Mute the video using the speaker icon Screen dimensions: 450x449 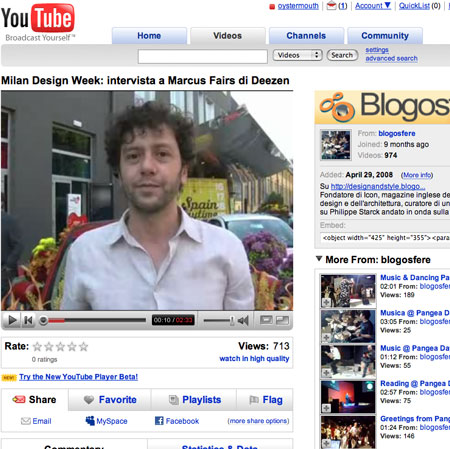(x=243, y=321)
